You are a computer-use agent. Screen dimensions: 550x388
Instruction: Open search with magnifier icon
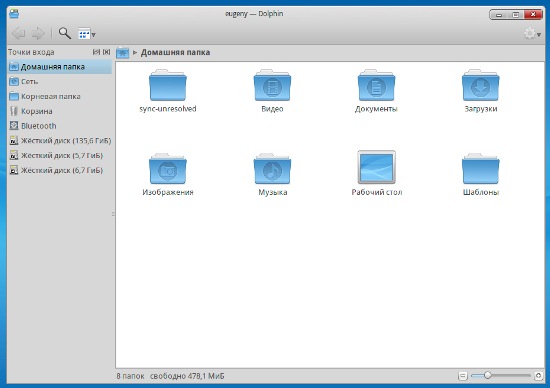point(65,33)
